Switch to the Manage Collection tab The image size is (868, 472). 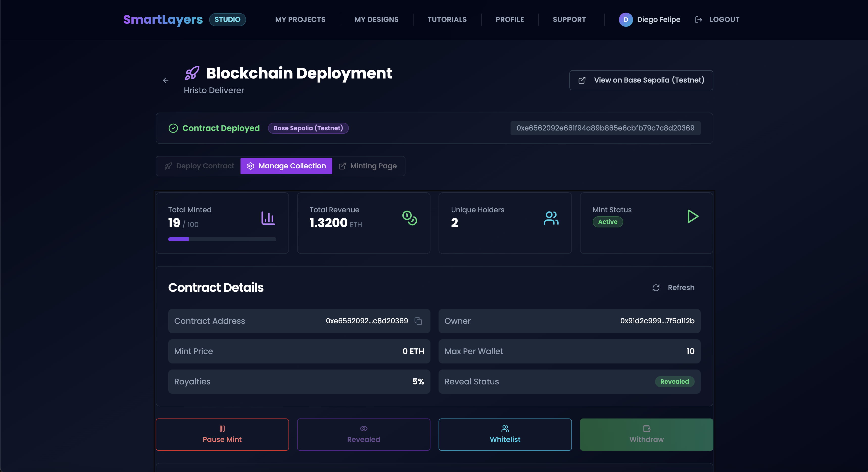click(x=286, y=166)
